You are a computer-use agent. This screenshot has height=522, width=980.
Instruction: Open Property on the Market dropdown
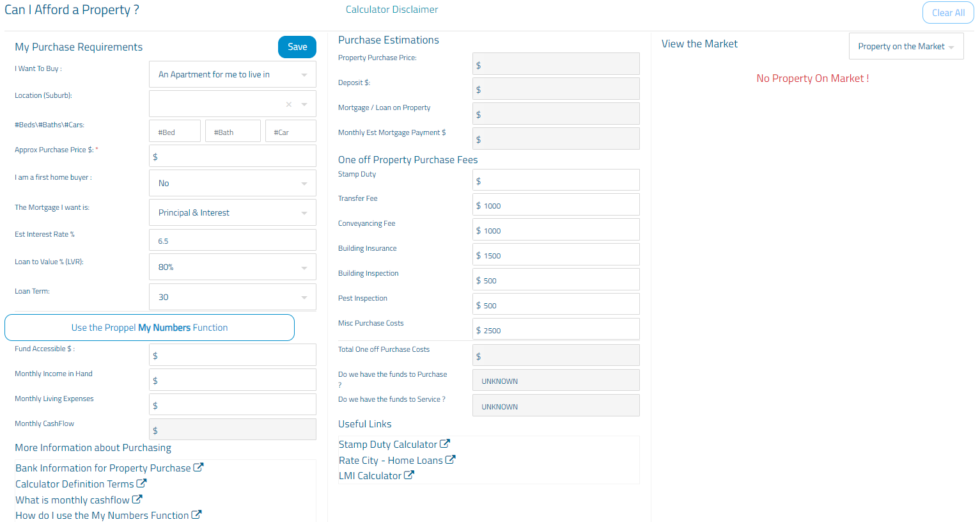[906, 47]
